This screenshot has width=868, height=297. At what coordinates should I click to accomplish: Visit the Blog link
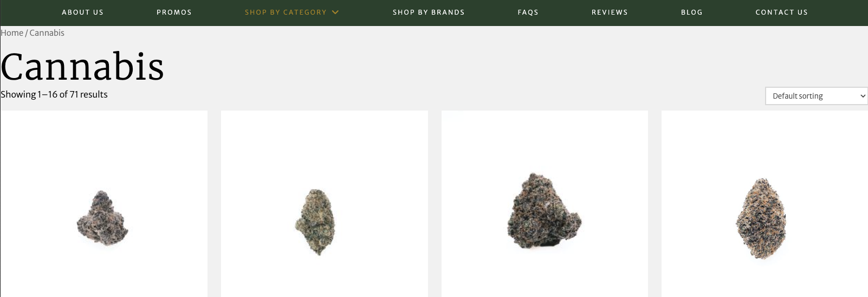691,12
